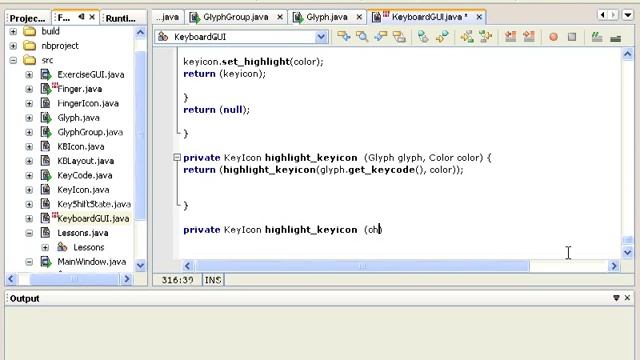The width and height of the screenshot is (640, 360).
Task: Expand the ExerciseGUI.java node
Action: pos(29,75)
